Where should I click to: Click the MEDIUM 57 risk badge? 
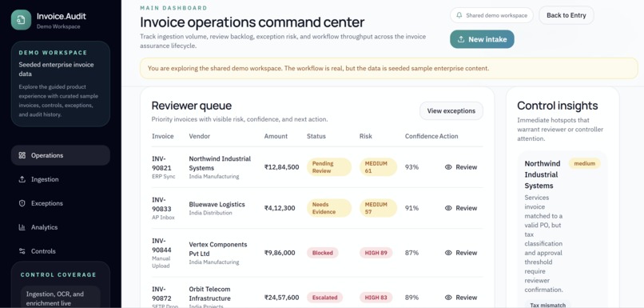[378, 208]
